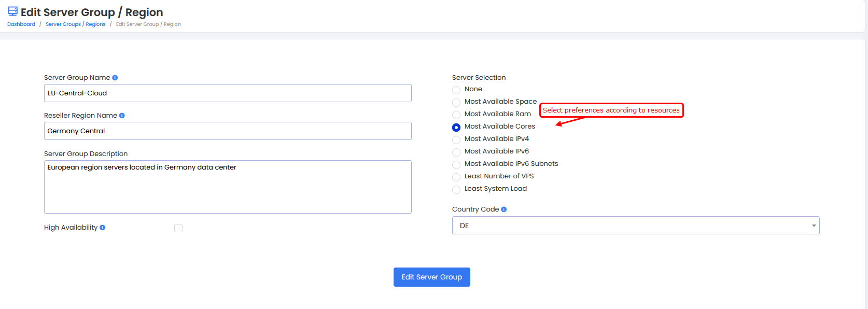
Task: Open the Country Code dropdown
Action: point(635,226)
